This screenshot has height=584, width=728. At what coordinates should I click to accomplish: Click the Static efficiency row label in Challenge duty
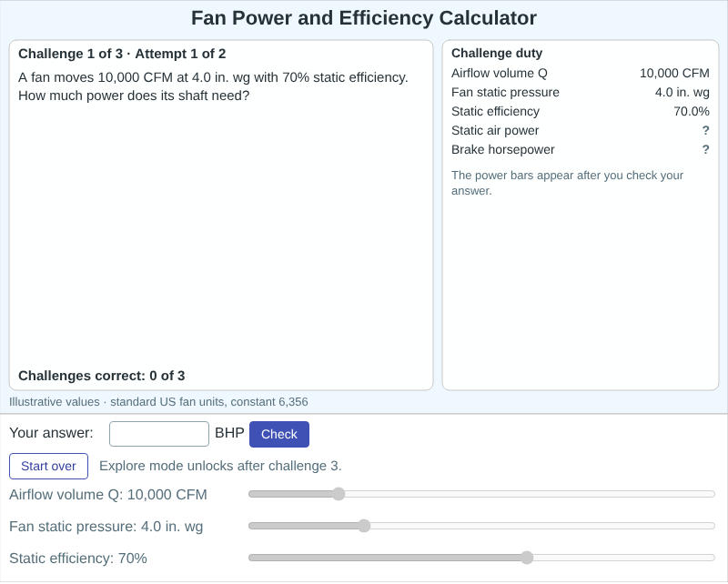pyautogui.click(x=495, y=111)
